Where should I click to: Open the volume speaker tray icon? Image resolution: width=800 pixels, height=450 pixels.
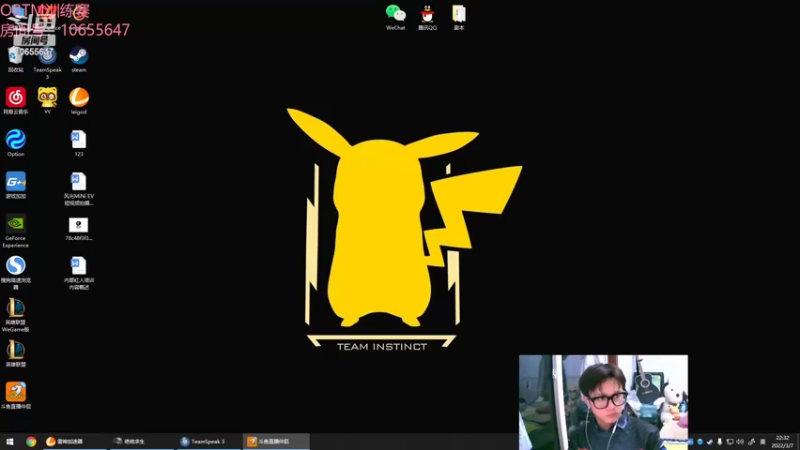[740, 442]
